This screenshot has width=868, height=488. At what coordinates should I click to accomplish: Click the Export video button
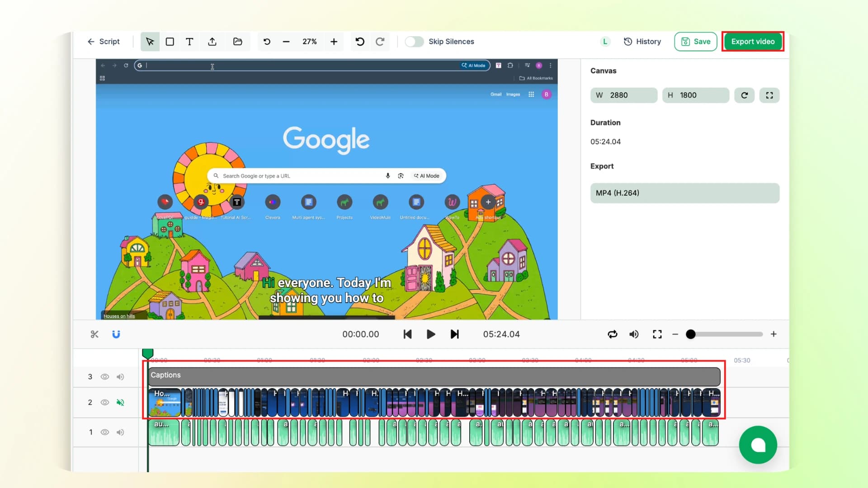[752, 41]
